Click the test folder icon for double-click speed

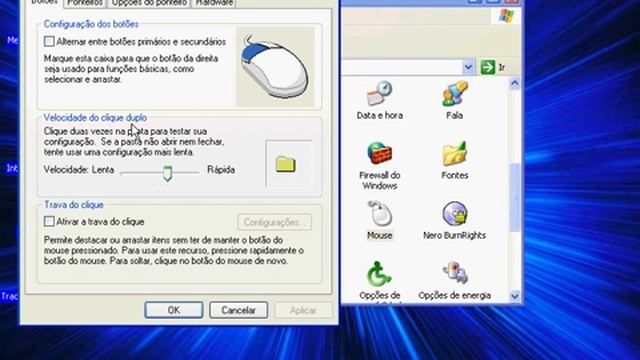[286, 164]
